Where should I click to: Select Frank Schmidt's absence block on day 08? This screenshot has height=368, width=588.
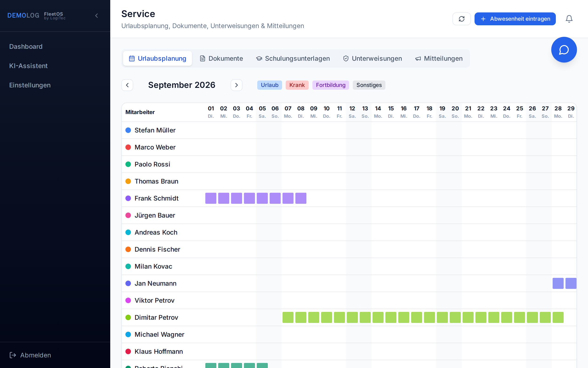pyautogui.click(x=301, y=198)
